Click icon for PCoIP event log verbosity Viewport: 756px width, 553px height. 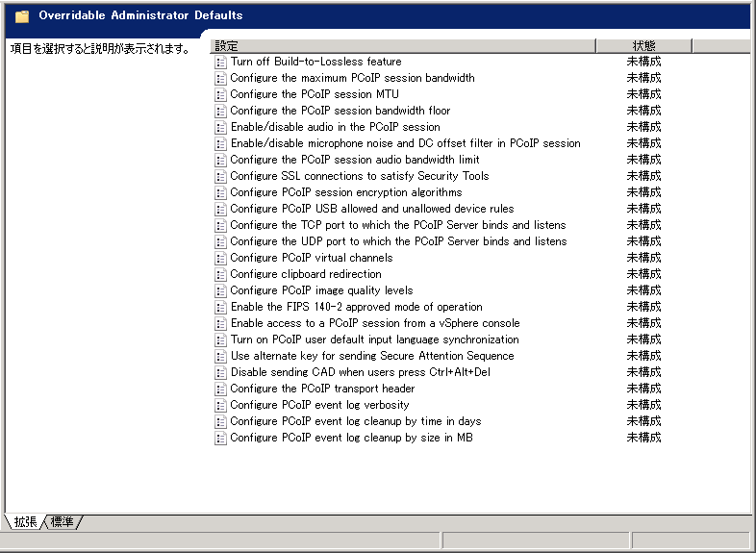point(220,406)
